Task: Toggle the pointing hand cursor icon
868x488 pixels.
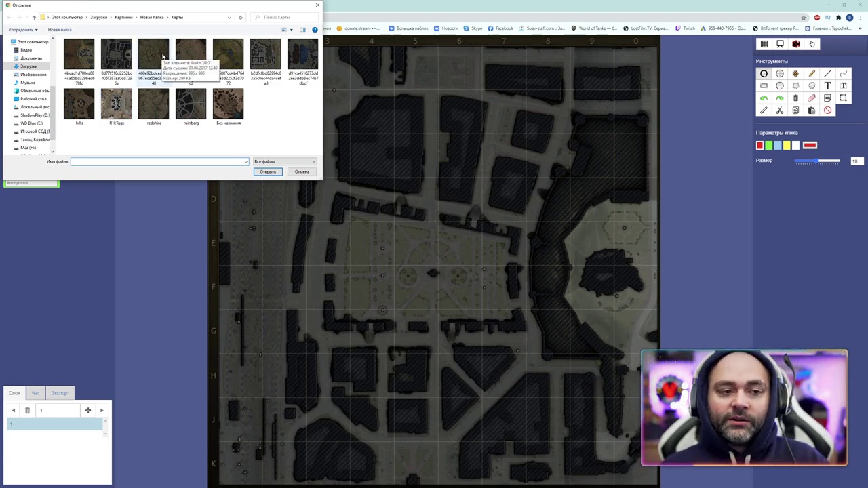Action: (x=812, y=44)
